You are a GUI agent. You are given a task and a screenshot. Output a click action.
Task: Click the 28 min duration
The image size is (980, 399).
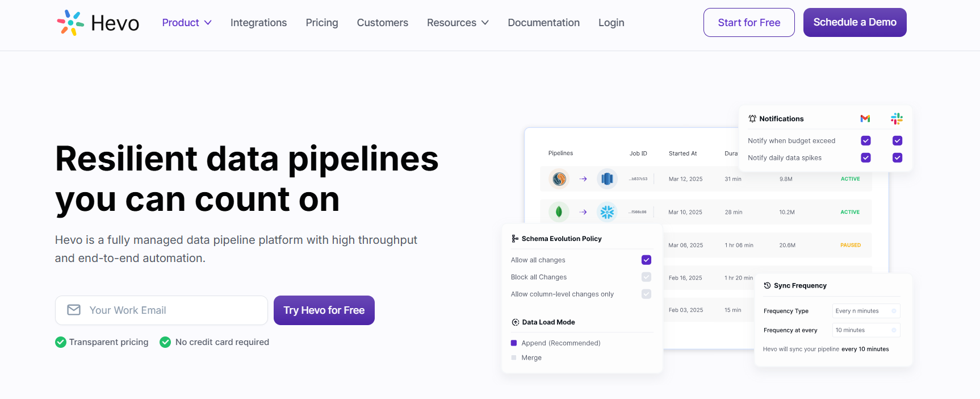point(734,212)
